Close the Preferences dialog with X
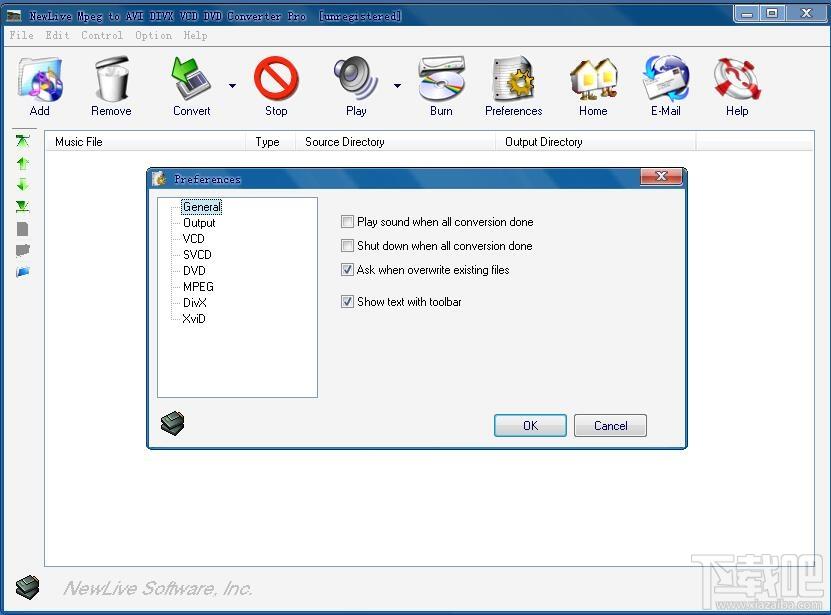This screenshot has width=831, height=615. pyautogui.click(x=661, y=177)
